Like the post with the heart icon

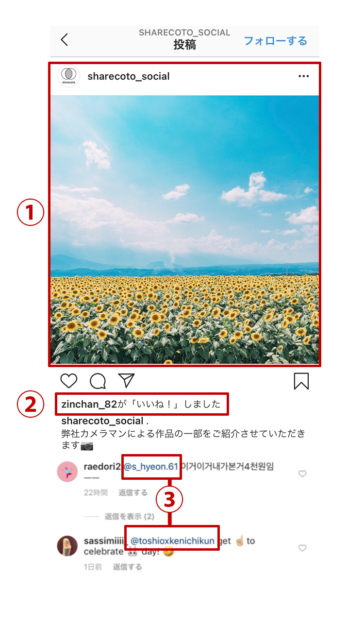click(x=69, y=381)
